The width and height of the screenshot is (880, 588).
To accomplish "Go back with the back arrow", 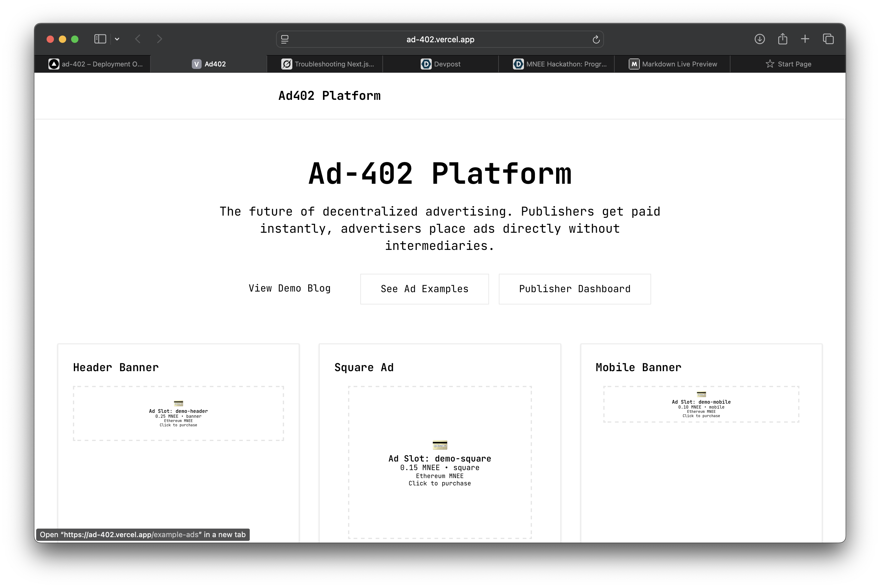I will click(138, 39).
